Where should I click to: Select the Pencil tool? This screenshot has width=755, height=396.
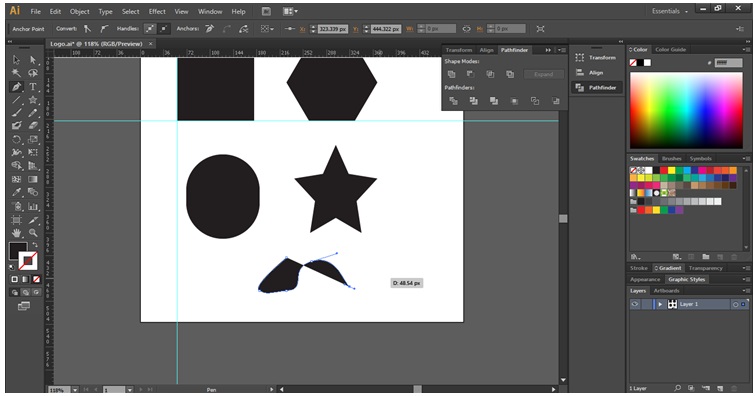click(x=33, y=113)
